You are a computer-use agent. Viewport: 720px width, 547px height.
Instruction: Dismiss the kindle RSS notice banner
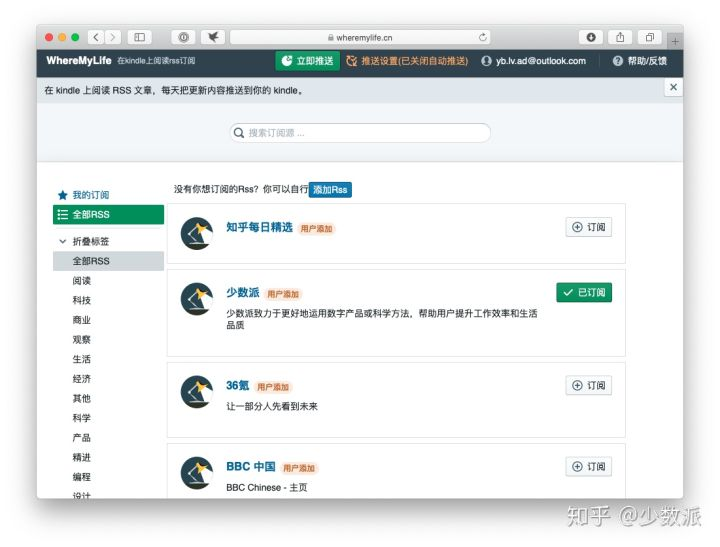(x=673, y=87)
